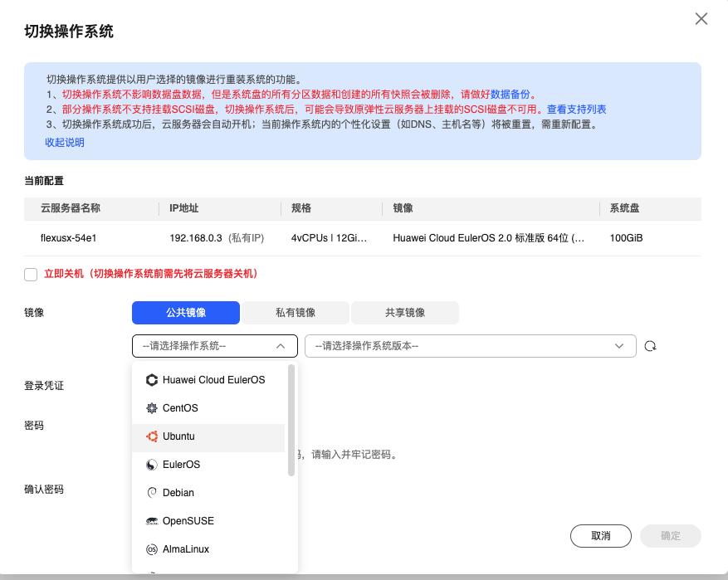
Task: Refresh the image list with the refresh icon
Action: click(650, 346)
